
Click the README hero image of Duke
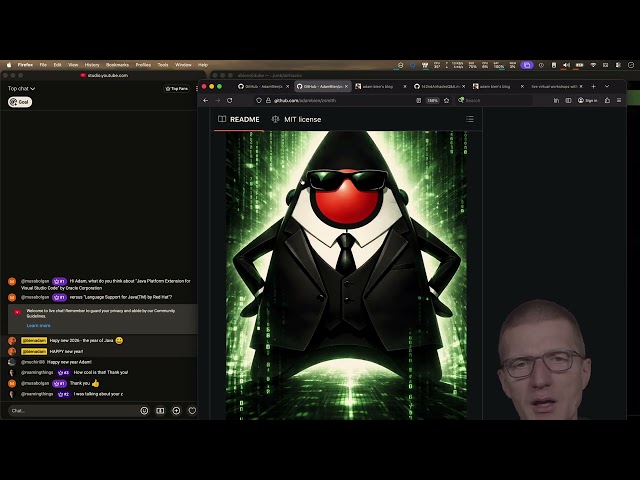point(346,275)
